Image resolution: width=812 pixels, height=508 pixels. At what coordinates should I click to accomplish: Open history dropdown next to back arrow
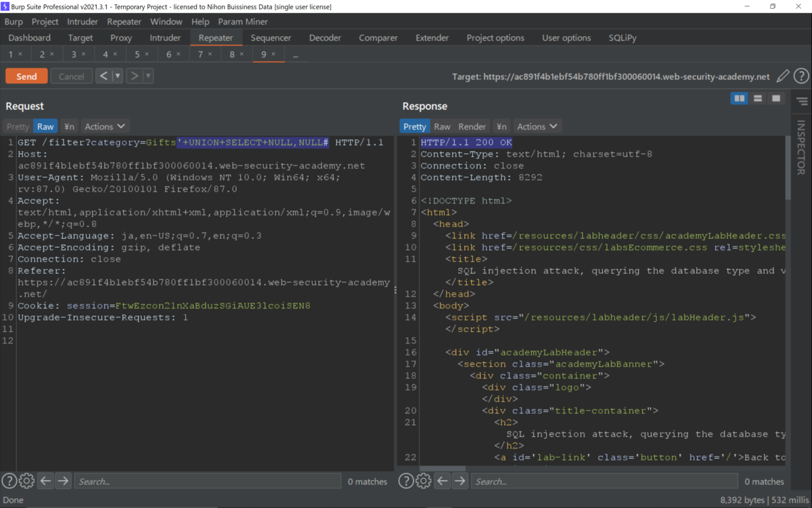(x=118, y=76)
